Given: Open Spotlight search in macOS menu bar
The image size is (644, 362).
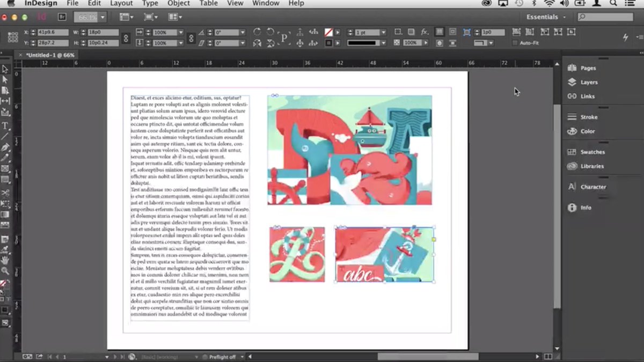Looking at the screenshot, I should (x=613, y=3).
